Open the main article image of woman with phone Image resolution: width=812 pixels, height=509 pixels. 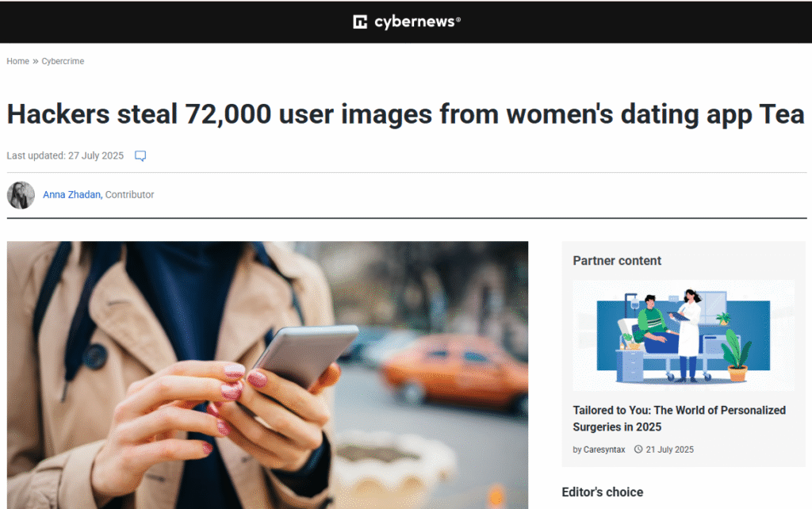[x=268, y=375]
